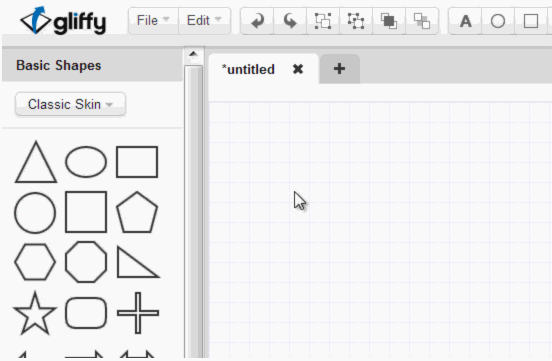
Task: Open the Edit menu
Action: click(x=205, y=20)
